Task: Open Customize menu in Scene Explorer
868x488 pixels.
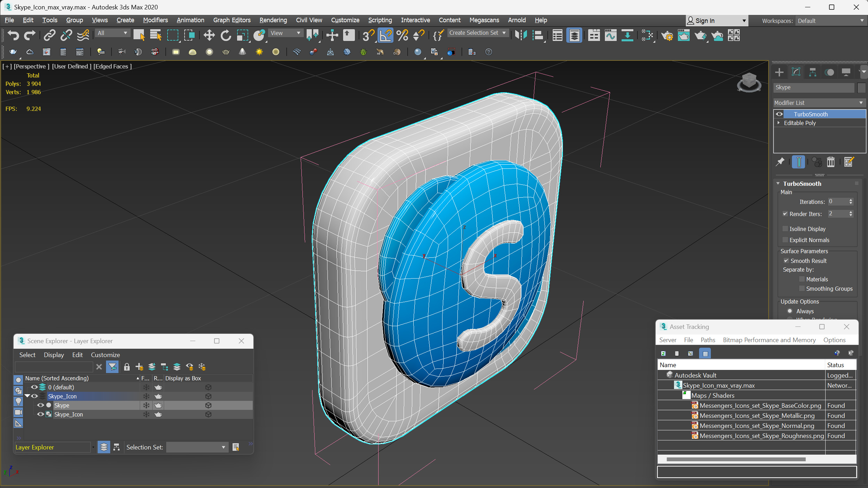Action: 105,355
